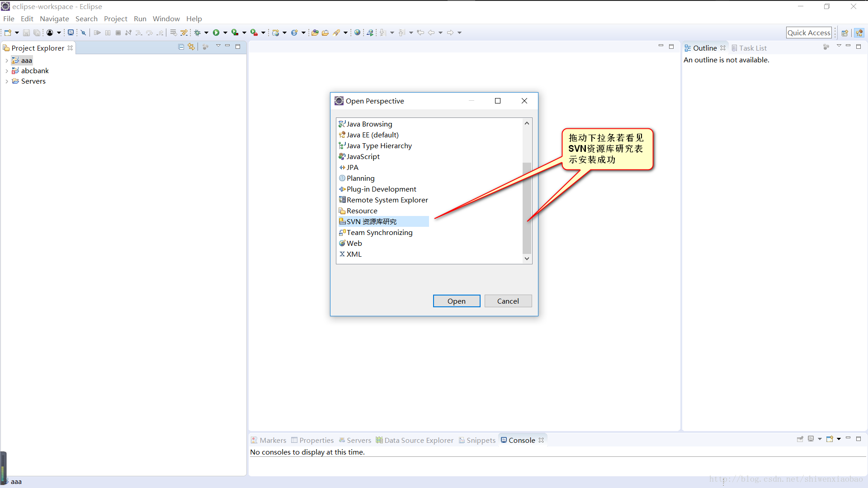Click the Previous Annotation toolbar icon
868x488 pixels.
coord(402,33)
